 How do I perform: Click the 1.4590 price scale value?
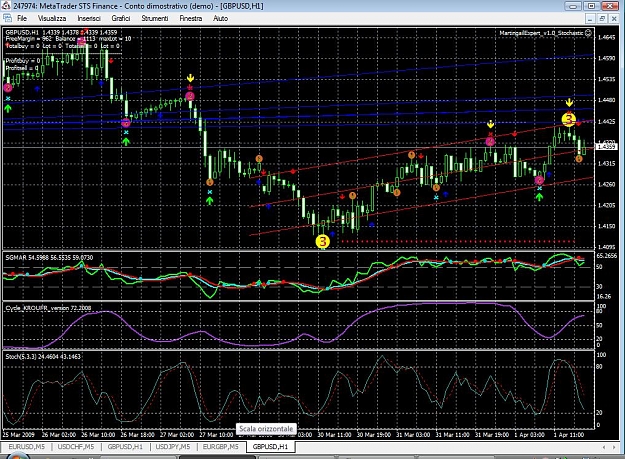[x=607, y=58]
